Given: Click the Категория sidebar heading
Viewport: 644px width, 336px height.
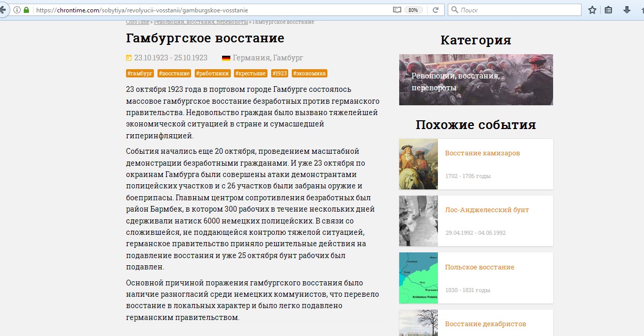Looking at the screenshot, I should click(476, 40).
